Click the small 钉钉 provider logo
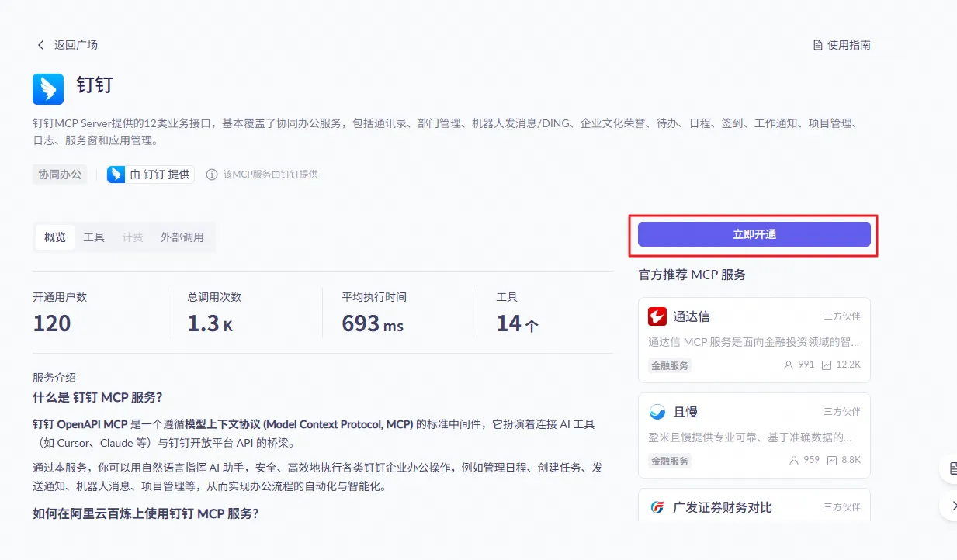 point(116,175)
